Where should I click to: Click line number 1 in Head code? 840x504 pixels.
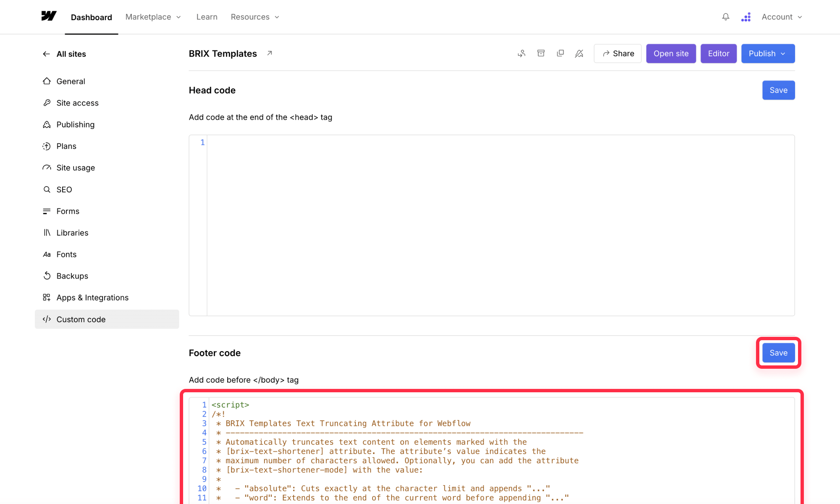click(x=202, y=142)
